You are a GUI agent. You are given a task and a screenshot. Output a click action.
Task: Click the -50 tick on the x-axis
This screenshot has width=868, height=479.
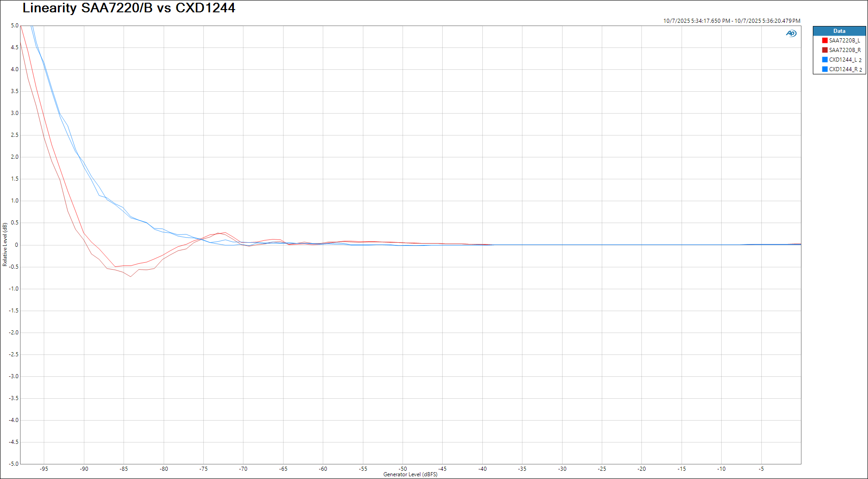coord(403,469)
